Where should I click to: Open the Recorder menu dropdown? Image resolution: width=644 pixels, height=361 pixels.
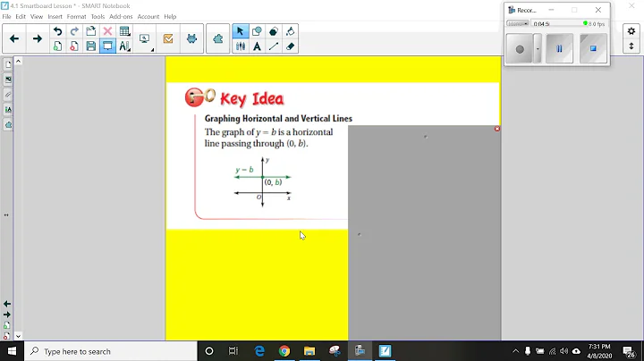pos(518,24)
